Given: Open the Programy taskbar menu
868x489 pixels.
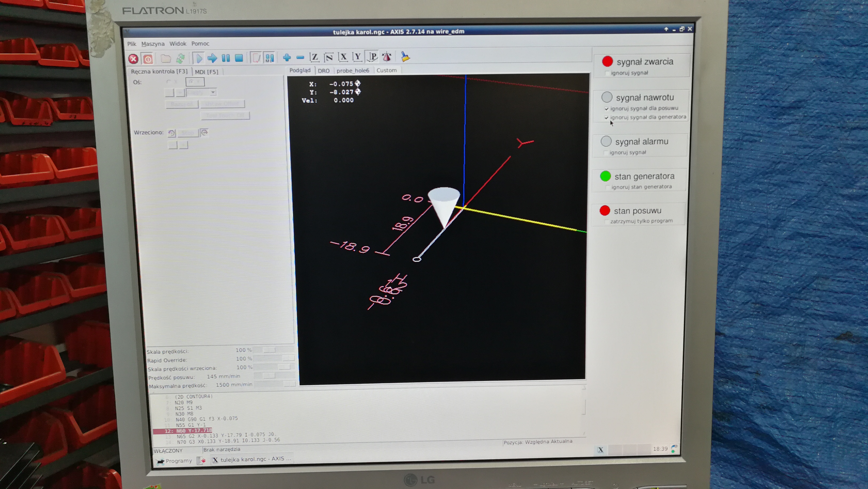Looking at the screenshot, I should coord(174,461).
